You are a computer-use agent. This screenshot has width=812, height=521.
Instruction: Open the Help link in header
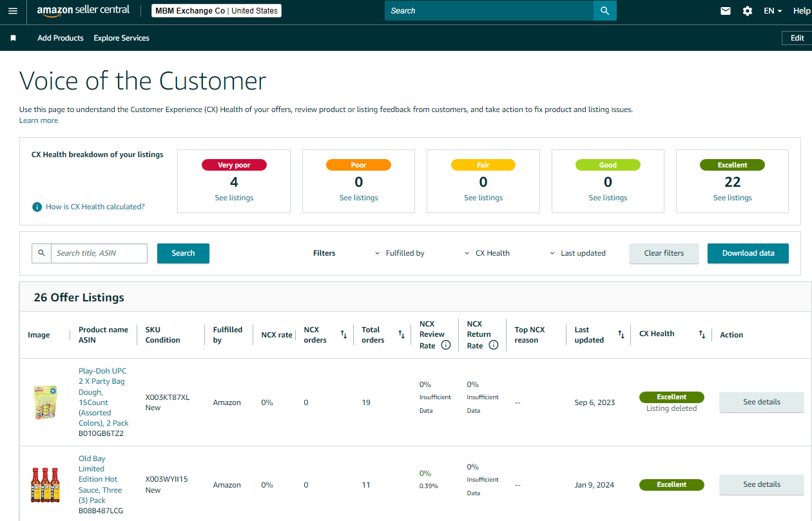pyautogui.click(x=802, y=11)
